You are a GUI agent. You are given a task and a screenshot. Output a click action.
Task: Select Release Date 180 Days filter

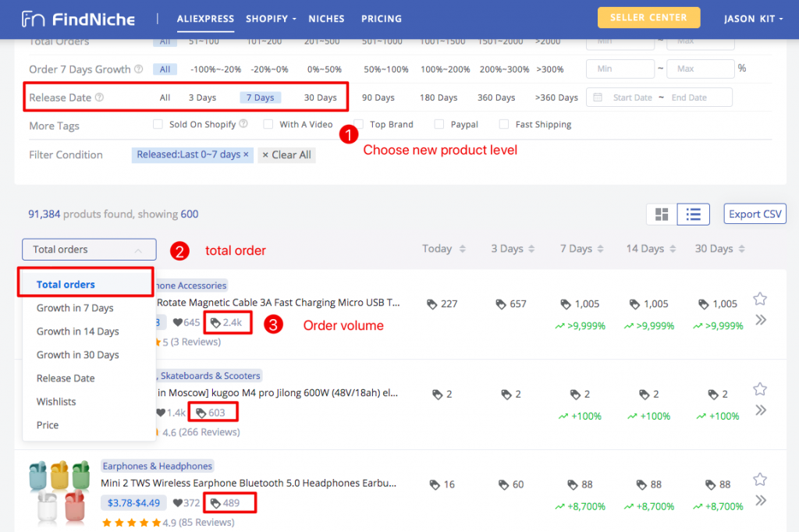[439, 98]
